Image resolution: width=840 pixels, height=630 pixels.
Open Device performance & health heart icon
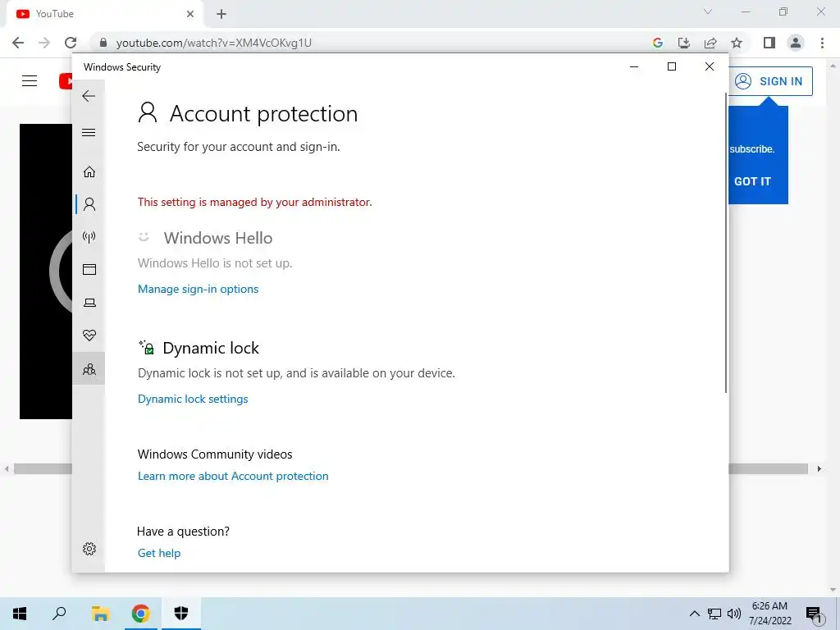click(89, 336)
